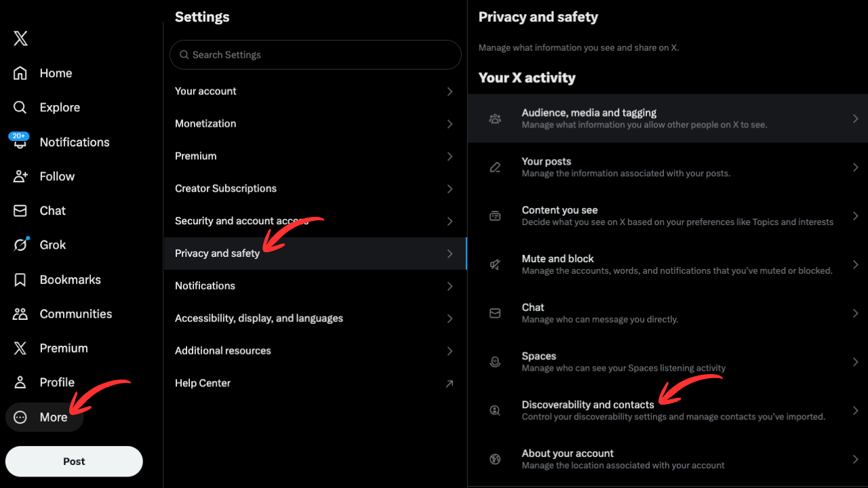This screenshot has width=868, height=488.
Task: Open the Communities icon
Action: (x=19, y=313)
